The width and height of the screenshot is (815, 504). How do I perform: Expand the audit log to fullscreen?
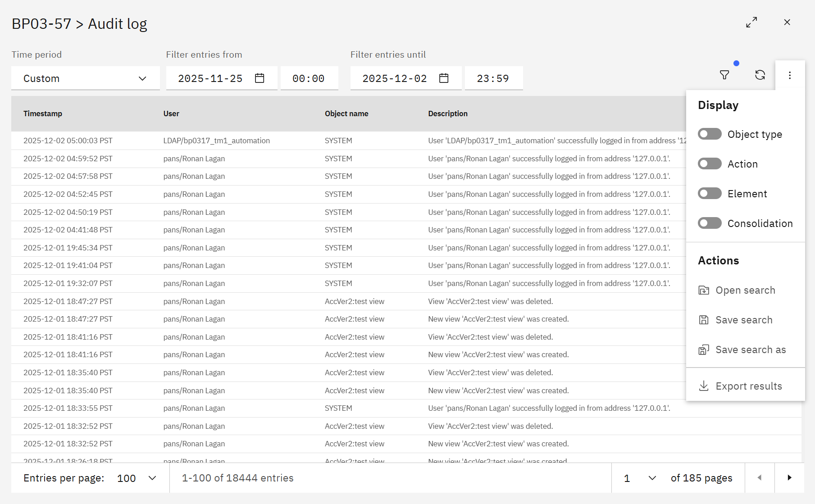point(751,23)
